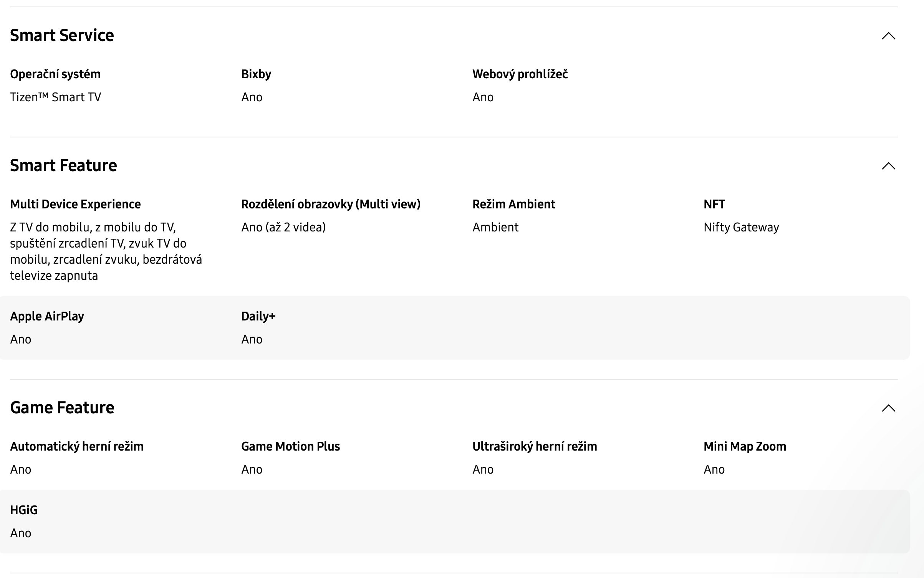
Task: Click Rozdělení obrazovky (Multi view) label
Action: [331, 204]
